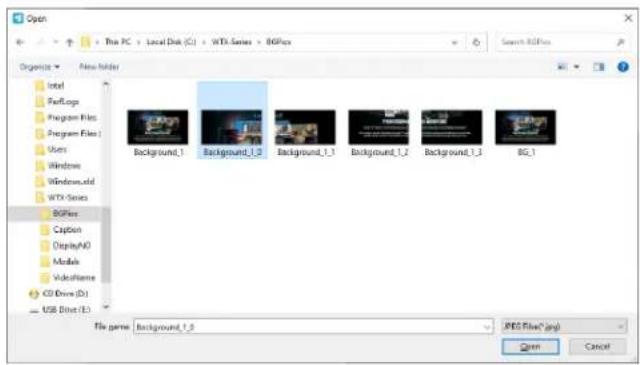Image resolution: width=640 pixels, height=365 pixels.
Task: Click This PC in address path
Action: coord(118,42)
